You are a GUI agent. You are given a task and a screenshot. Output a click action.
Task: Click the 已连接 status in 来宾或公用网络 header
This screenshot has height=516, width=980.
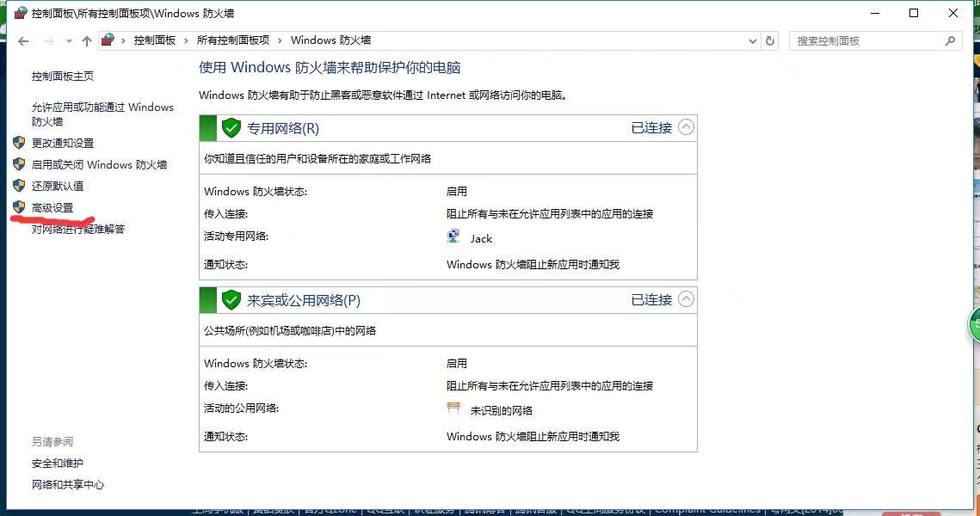(x=651, y=300)
